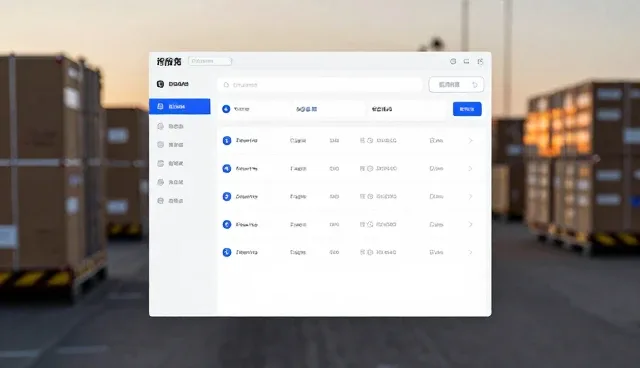Screen dimensions: 640x368
Task: Expand the third list row using its right chevron
Action: (x=470, y=197)
